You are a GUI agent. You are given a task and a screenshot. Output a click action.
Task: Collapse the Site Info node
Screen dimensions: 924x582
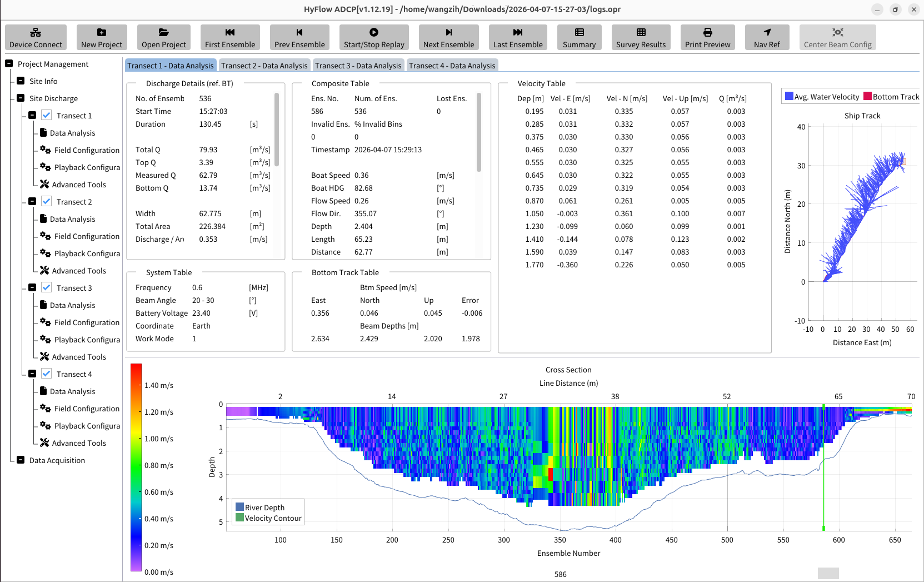pyautogui.click(x=21, y=81)
